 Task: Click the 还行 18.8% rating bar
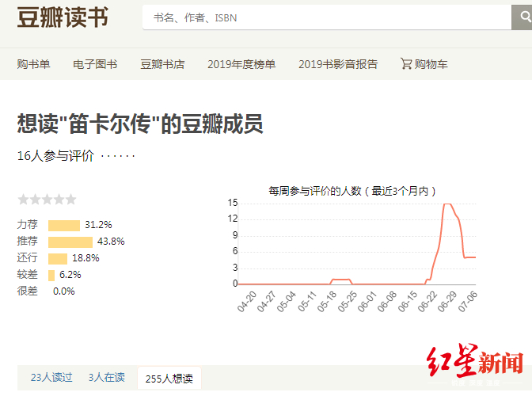click(58, 258)
